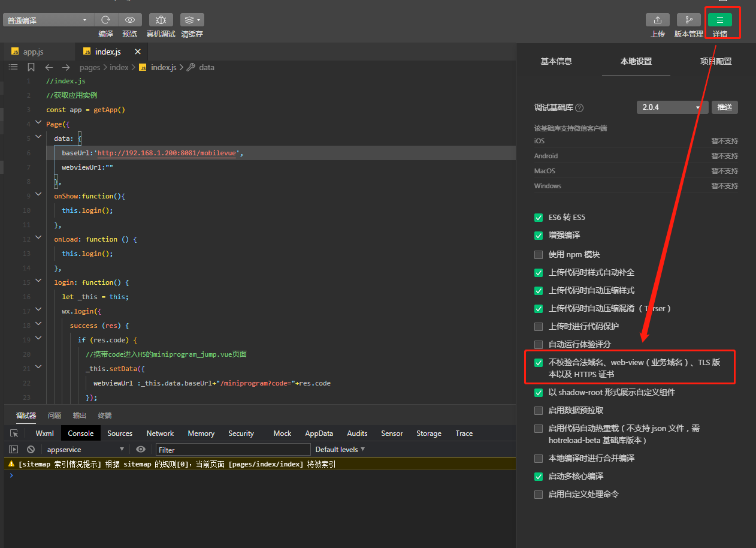The width and height of the screenshot is (756, 548).
Task: Open the 普通编译 compile mode dropdown
Action: click(x=47, y=20)
